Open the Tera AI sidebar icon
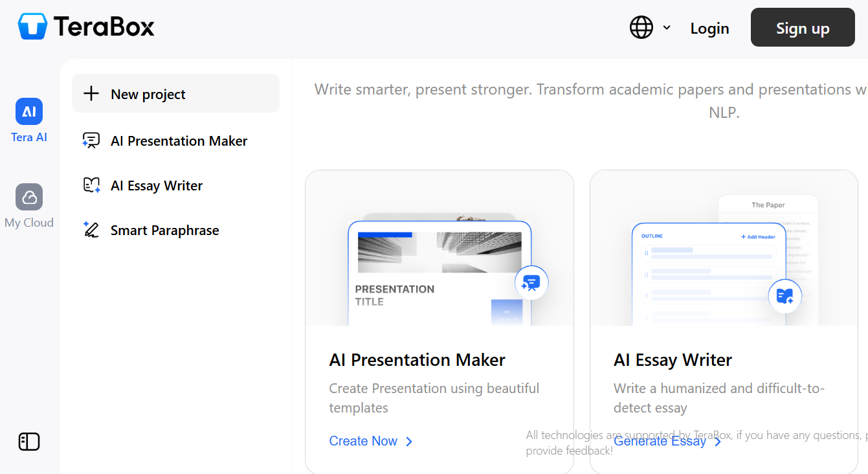 [29, 112]
